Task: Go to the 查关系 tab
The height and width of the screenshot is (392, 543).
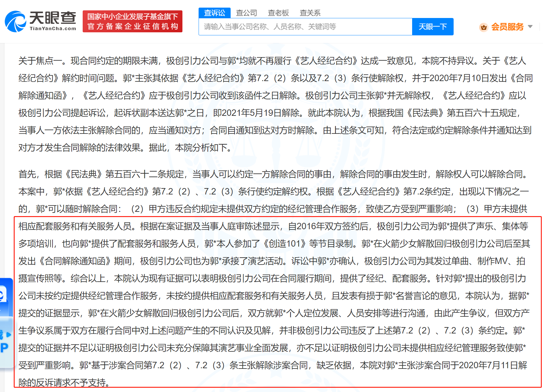Action: click(310, 13)
